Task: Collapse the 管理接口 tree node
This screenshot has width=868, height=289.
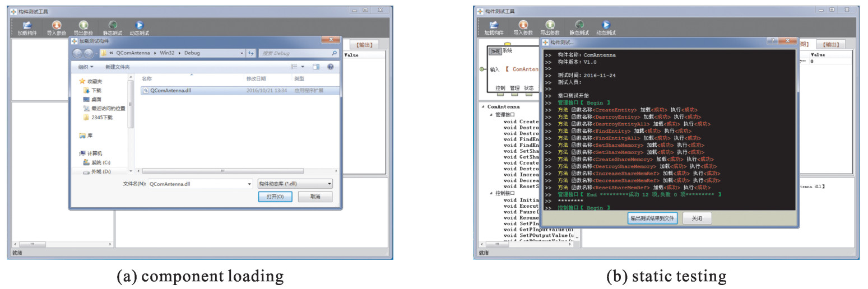Action: click(491, 115)
